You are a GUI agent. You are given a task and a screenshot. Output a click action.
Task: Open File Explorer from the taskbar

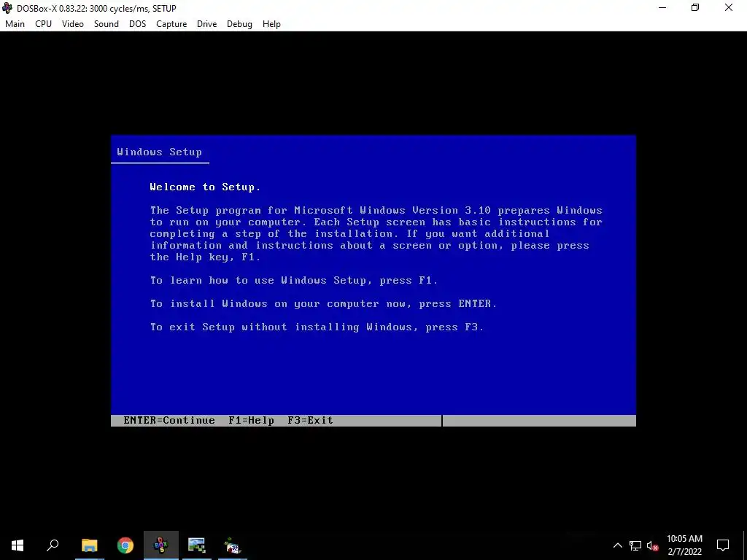89,545
